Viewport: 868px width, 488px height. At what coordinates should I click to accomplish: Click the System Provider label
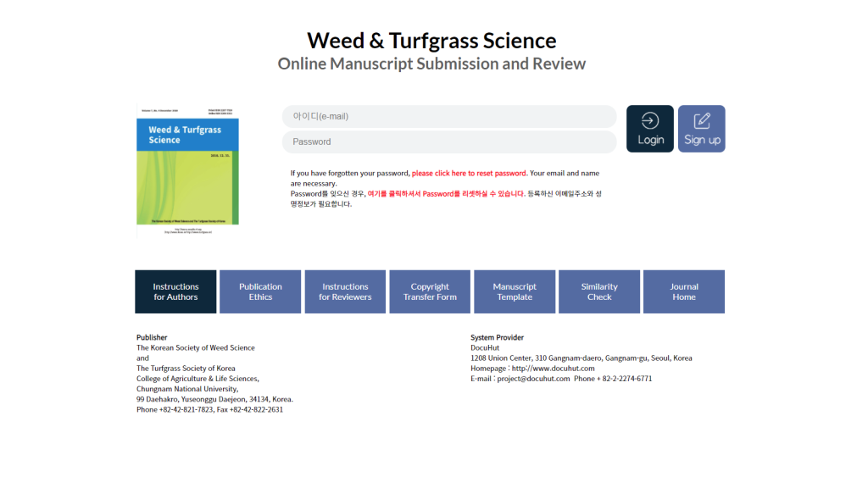497,337
